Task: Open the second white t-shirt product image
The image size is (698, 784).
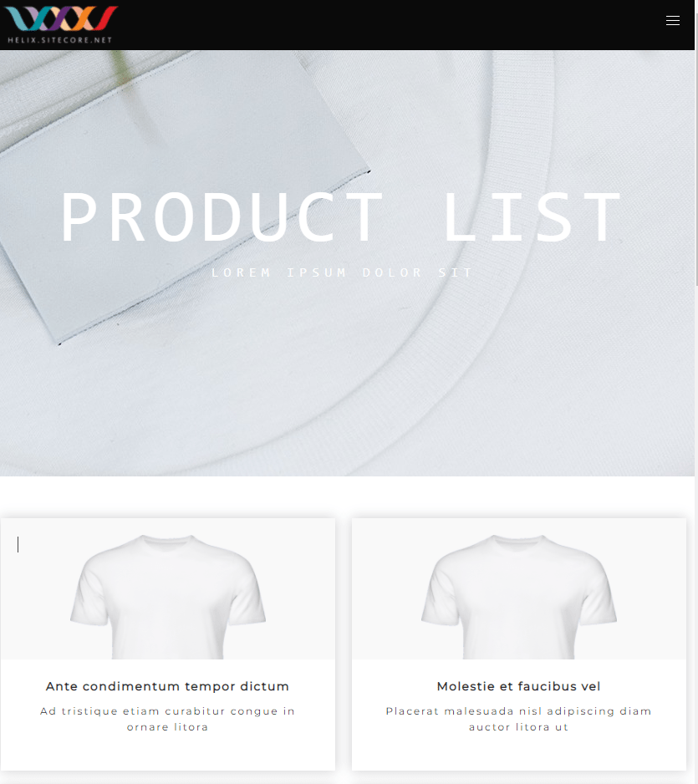Action: click(x=519, y=589)
